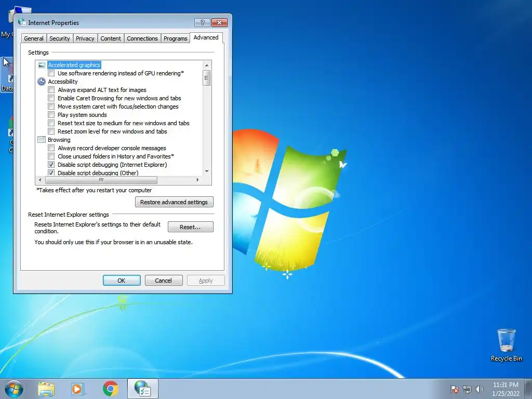The height and width of the screenshot is (399, 532).
Task: Switch to the Security tab
Action: tap(59, 38)
